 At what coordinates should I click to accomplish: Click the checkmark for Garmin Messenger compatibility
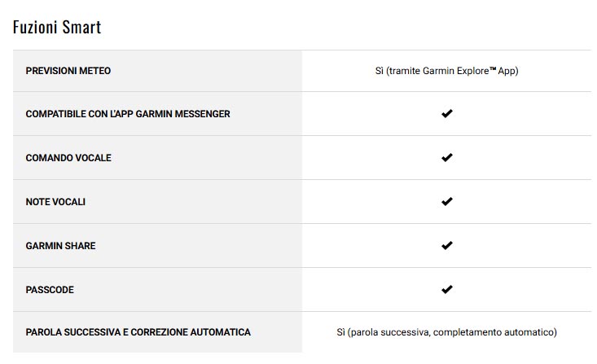pyautogui.click(x=446, y=114)
